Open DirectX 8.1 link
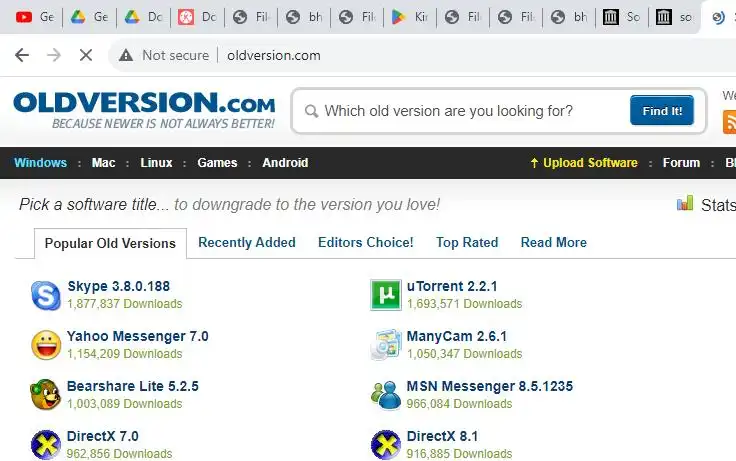Screen dimensions: 736x461 click(x=442, y=436)
